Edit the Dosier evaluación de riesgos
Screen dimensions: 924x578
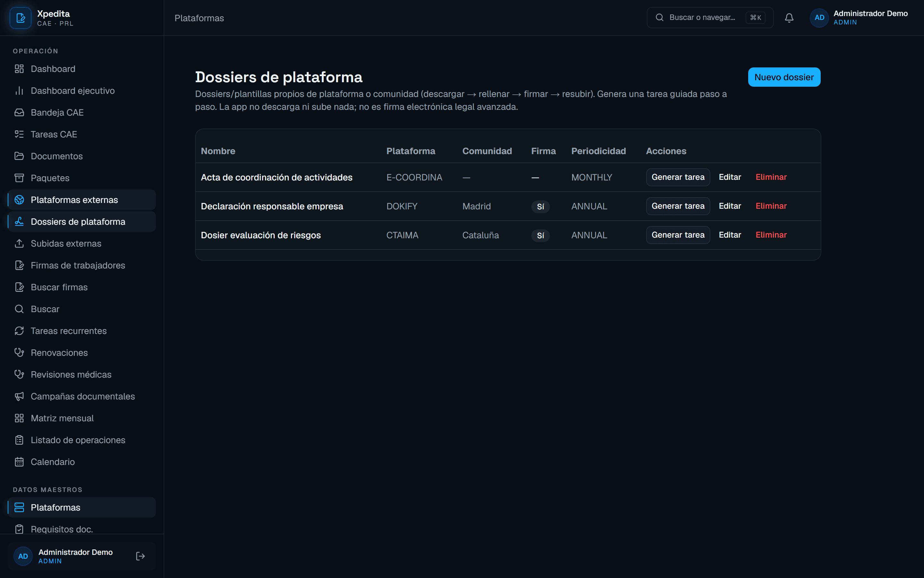[x=730, y=235]
